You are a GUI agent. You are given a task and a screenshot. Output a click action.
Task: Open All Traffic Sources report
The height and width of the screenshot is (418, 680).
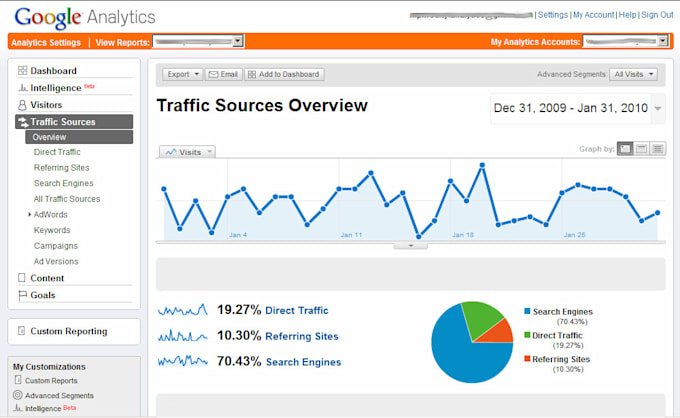click(x=67, y=199)
